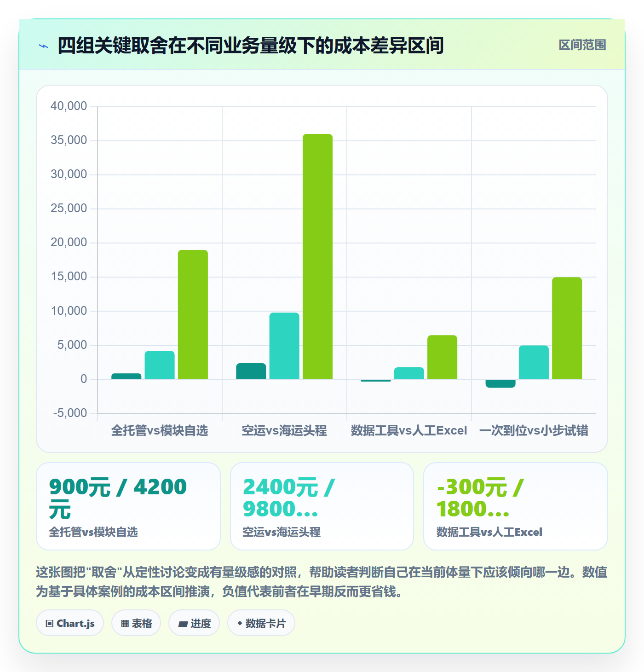Click the 数据卡片 tag
Image resolution: width=644 pixels, height=672 pixels.
261,623
